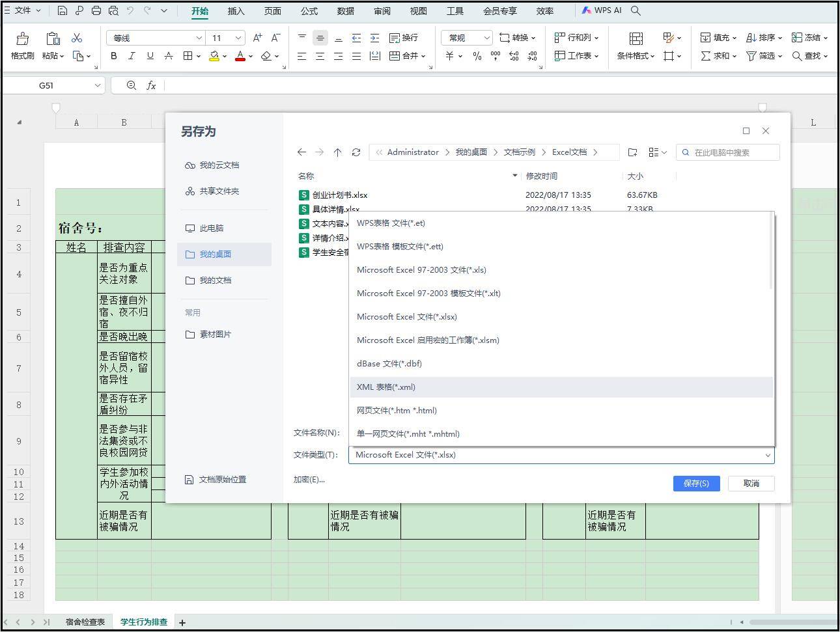Toggle Bold formatting
This screenshot has height=632, width=840.
[x=114, y=56]
